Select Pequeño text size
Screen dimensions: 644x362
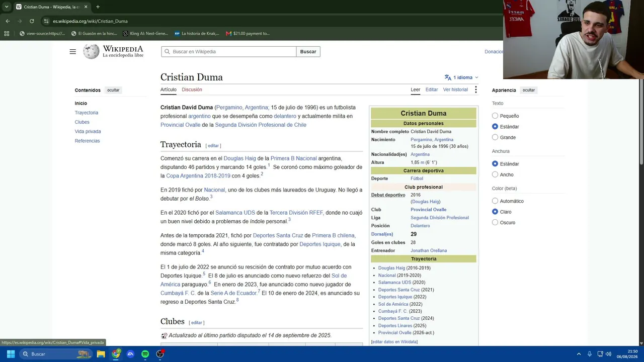(495, 116)
